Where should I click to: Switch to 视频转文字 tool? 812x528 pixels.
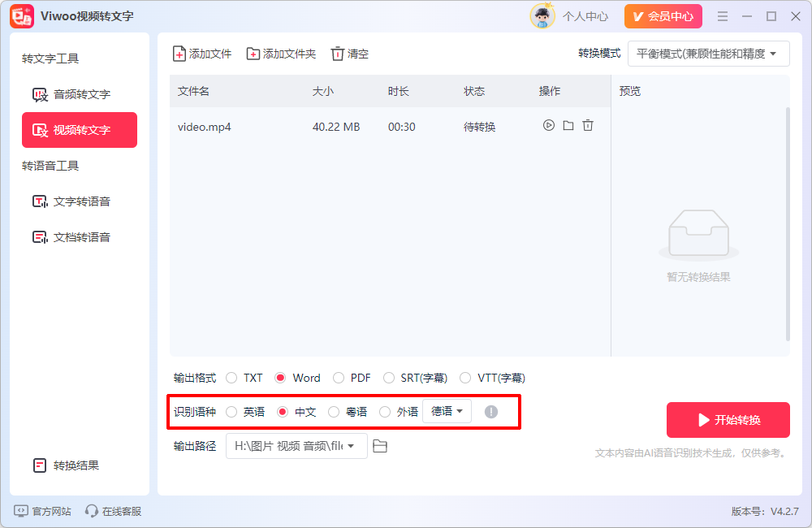(x=80, y=130)
